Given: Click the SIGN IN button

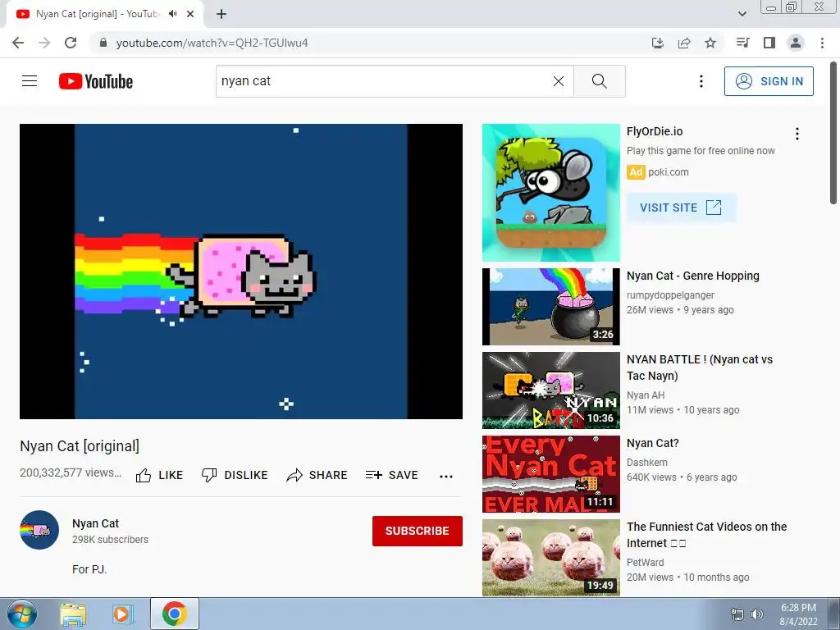Looking at the screenshot, I should 769,81.
